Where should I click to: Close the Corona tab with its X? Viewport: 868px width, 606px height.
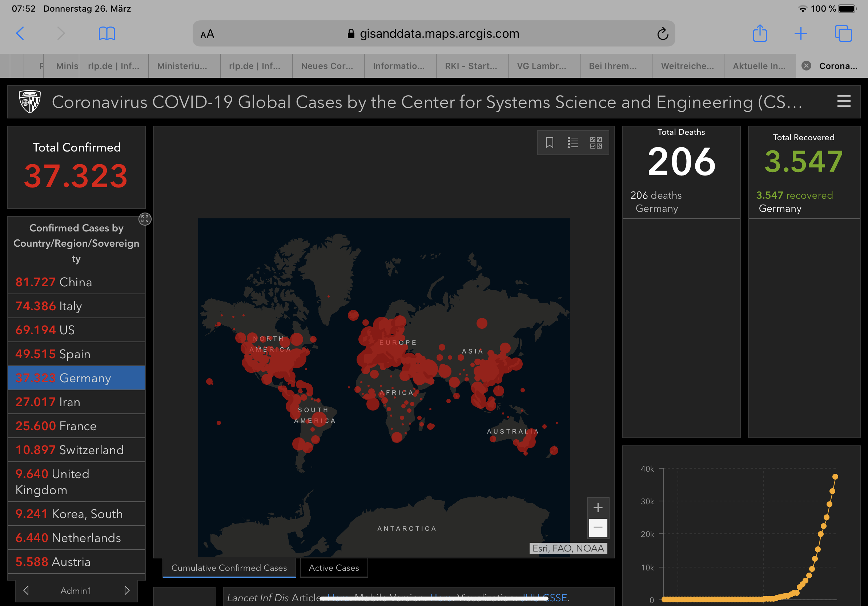pyautogui.click(x=806, y=66)
